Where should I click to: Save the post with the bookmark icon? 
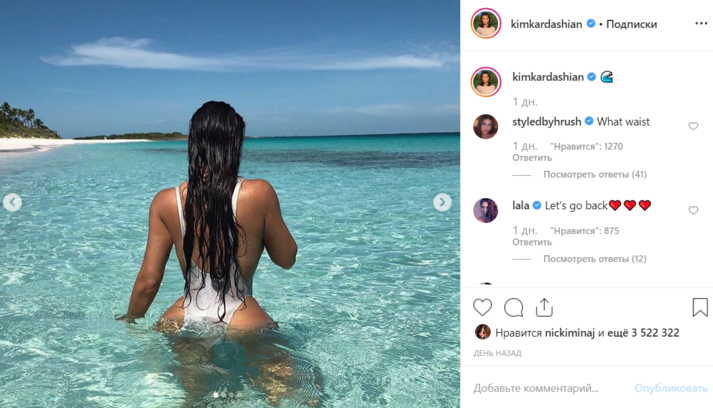[700, 307]
